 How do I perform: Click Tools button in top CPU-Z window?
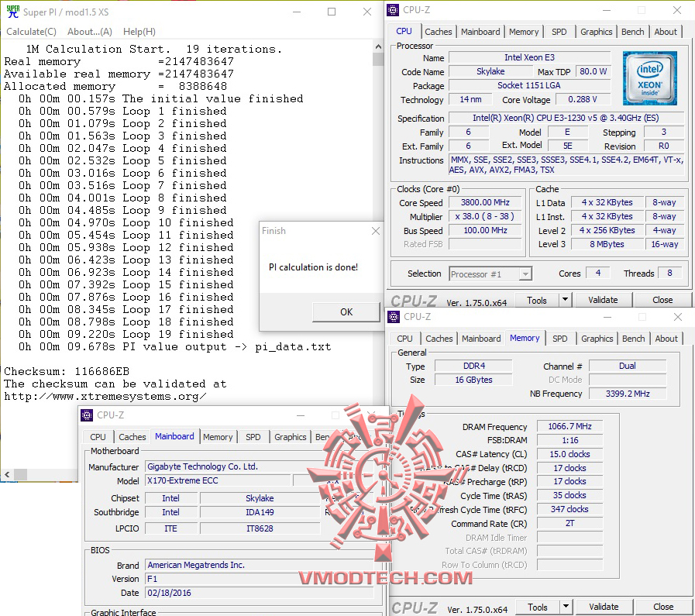537,300
